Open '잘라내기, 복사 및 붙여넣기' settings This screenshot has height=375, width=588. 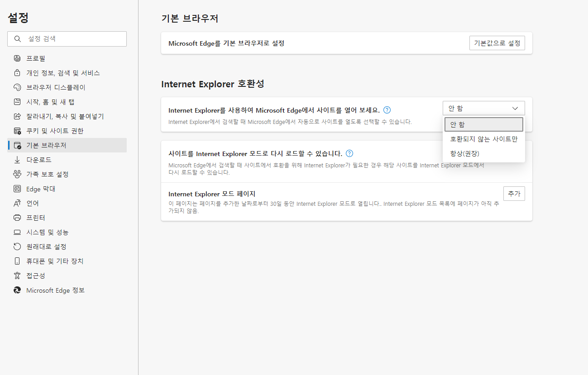[67, 116]
